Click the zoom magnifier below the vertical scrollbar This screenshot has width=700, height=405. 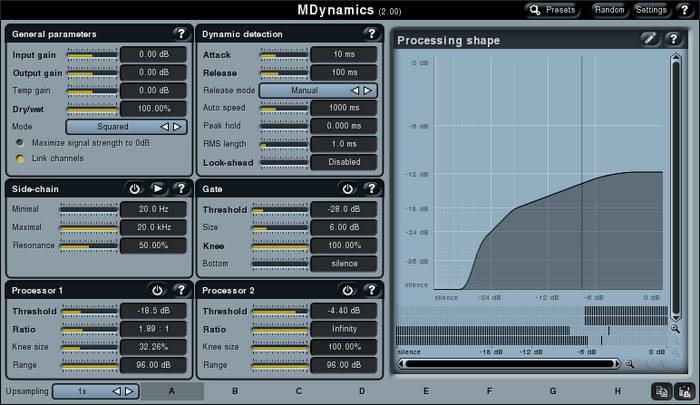[675, 329]
